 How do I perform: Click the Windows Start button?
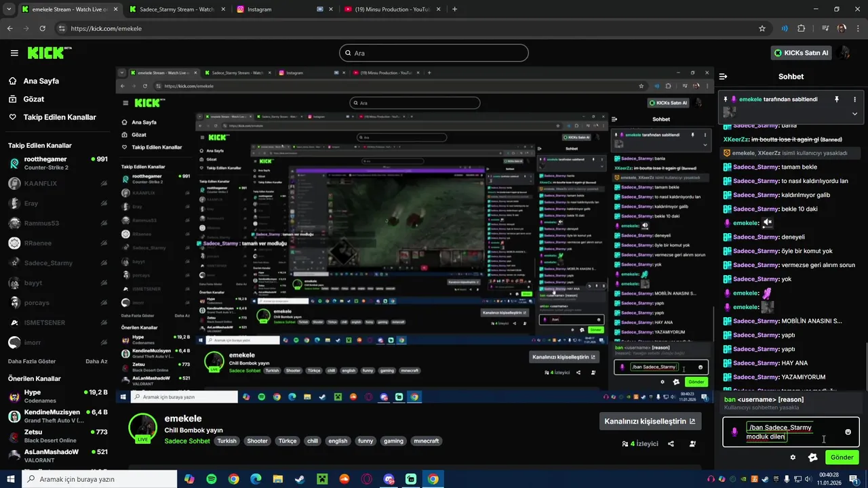click(10, 479)
